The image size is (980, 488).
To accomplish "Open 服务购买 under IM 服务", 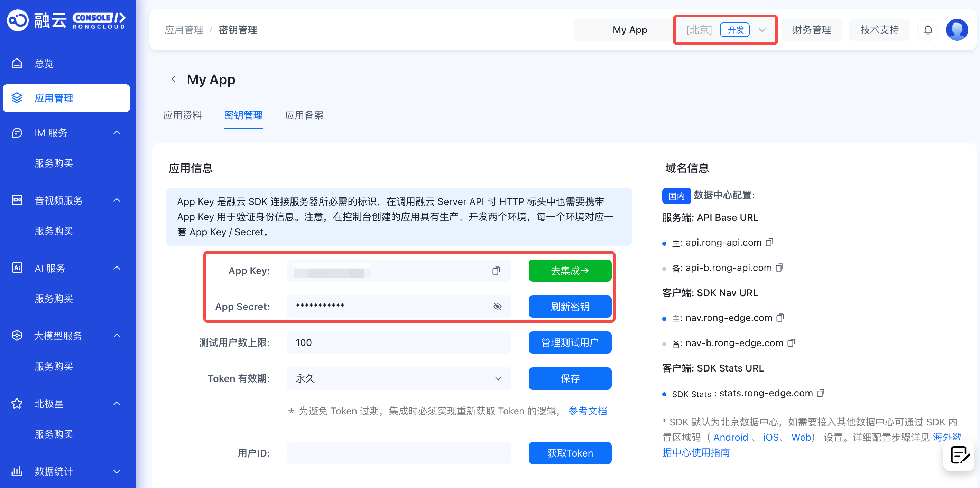I will 54,163.
